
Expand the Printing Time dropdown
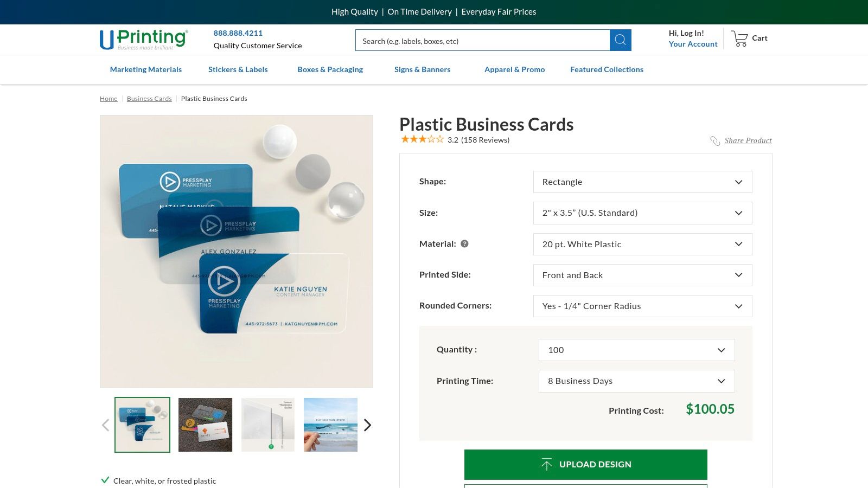636,381
